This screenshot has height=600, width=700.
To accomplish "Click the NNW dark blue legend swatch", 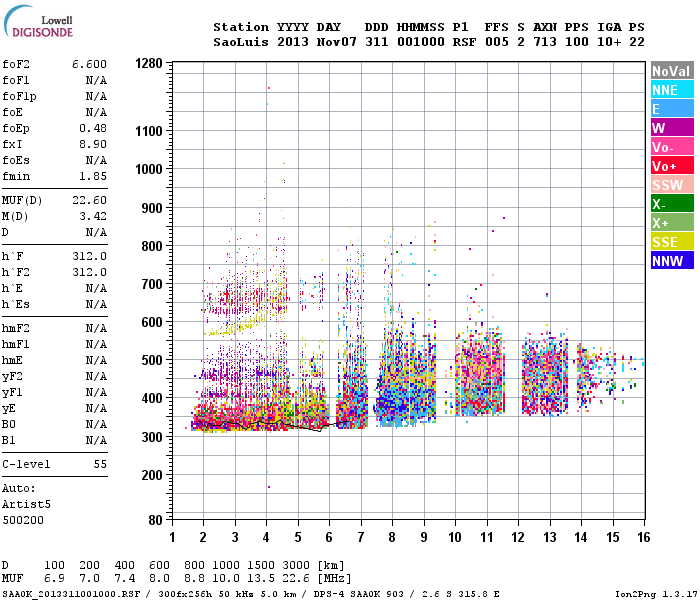I will click(672, 261).
